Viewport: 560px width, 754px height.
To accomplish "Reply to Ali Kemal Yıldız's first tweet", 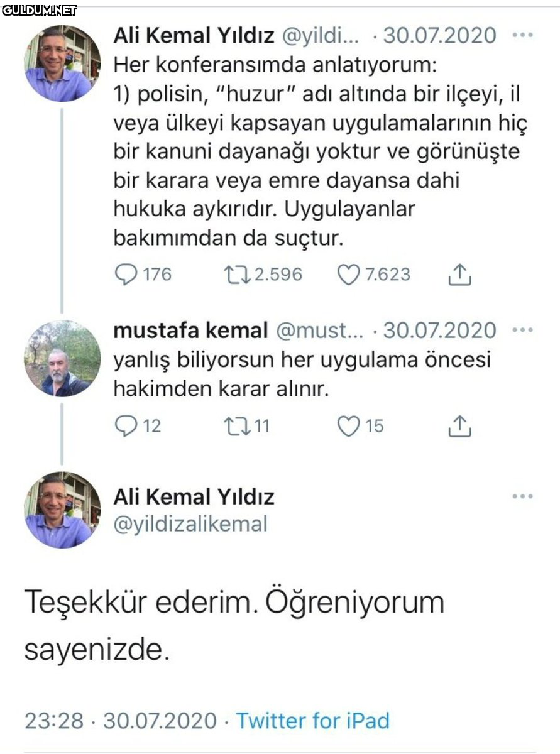I will (127, 275).
